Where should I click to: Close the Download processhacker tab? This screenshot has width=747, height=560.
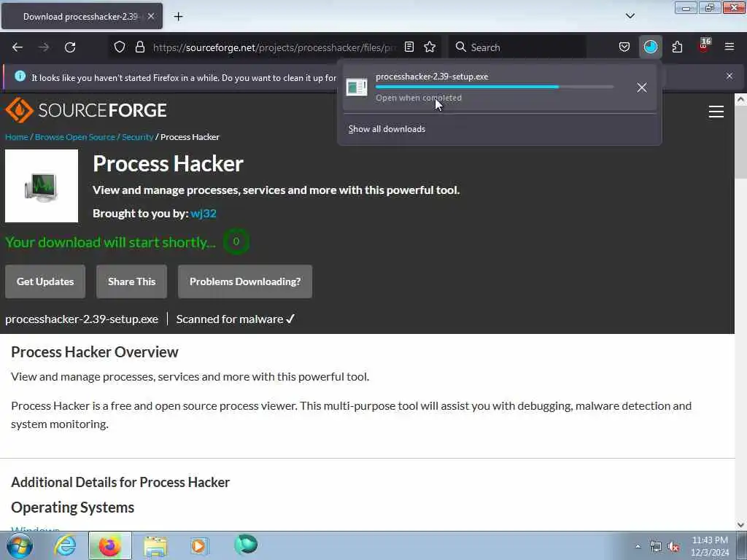150,16
